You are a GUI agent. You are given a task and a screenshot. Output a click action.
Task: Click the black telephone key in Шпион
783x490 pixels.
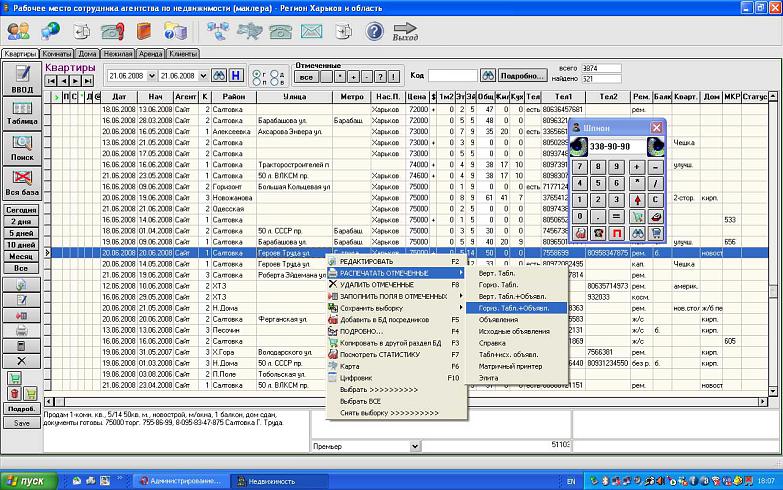coord(598,234)
